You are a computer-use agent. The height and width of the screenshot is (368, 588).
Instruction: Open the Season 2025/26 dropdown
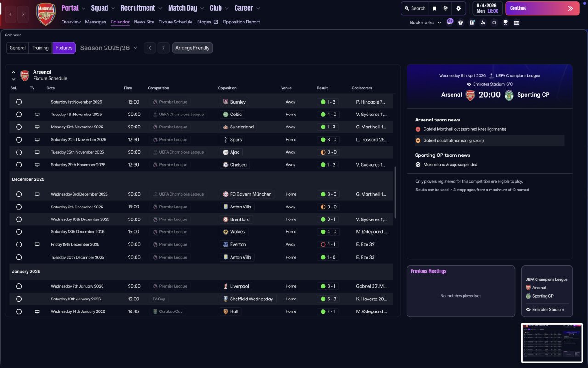109,48
